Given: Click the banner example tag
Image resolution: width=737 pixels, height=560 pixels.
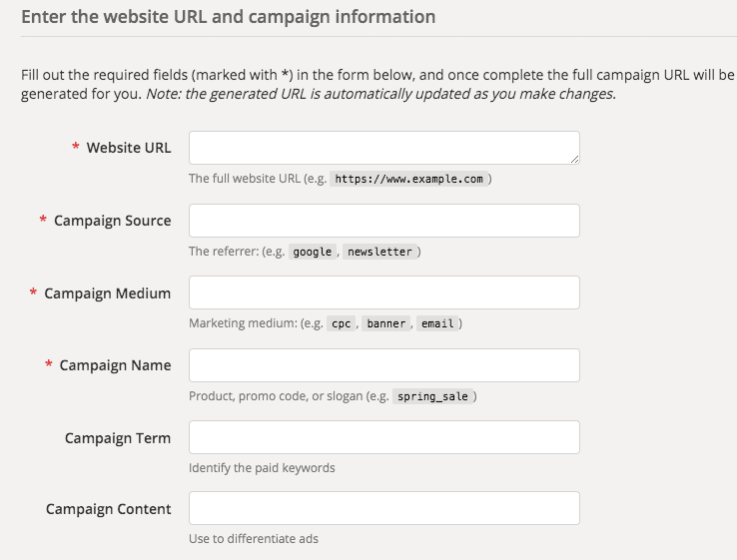Looking at the screenshot, I should (x=385, y=324).
